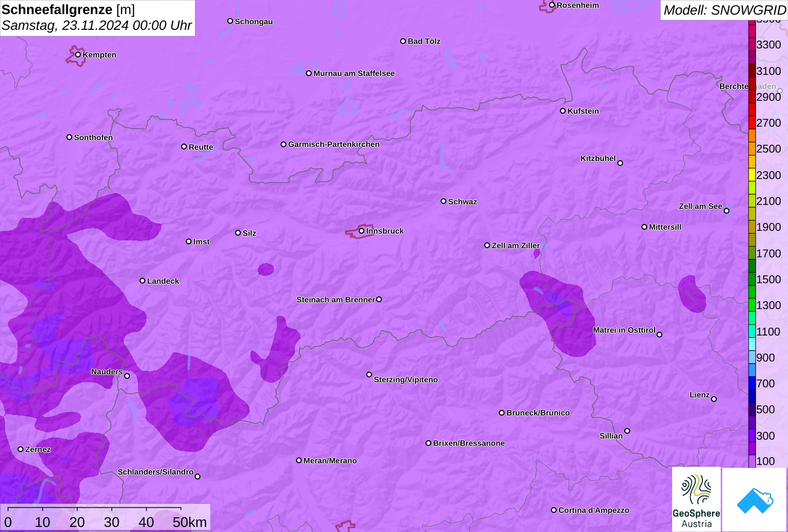Click the Murnau am Staffelsee label
This screenshot has width=788, height=532.
(354, 73)
